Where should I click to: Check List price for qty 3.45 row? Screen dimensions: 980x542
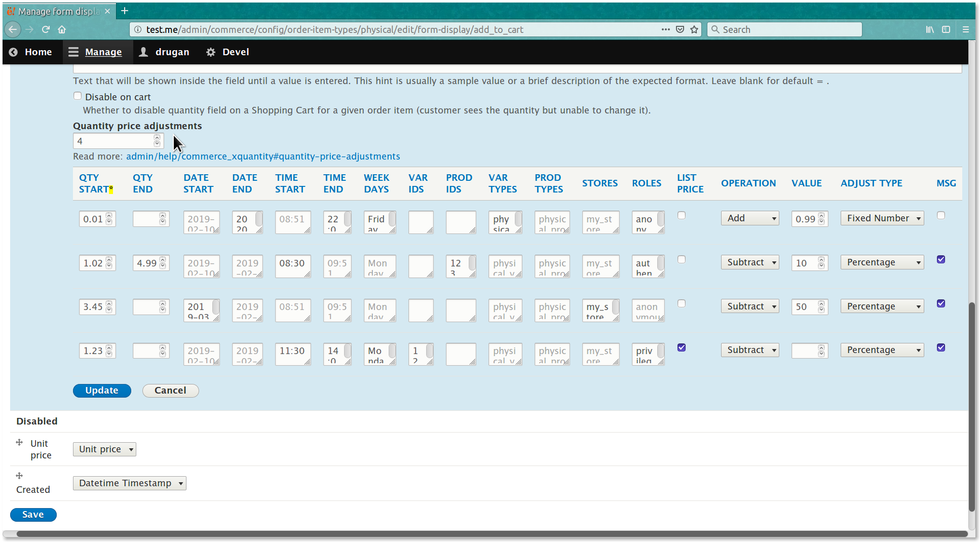tap(682, 303)
